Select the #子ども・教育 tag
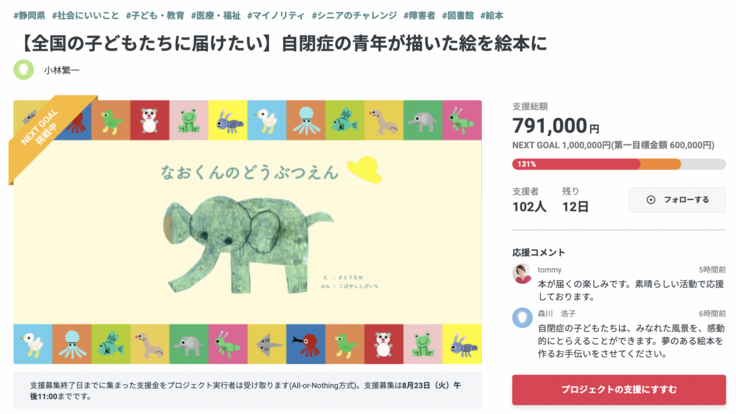Screen dimensions: 736x414 (154, 16)
